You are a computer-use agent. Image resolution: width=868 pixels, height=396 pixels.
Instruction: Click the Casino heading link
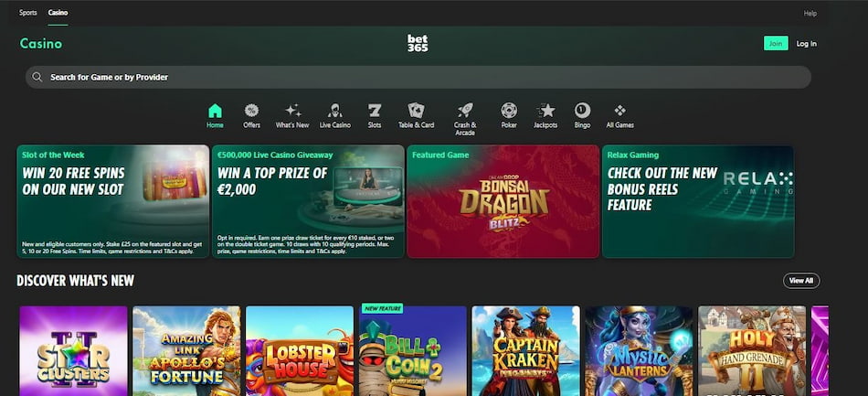pos(41,43)
